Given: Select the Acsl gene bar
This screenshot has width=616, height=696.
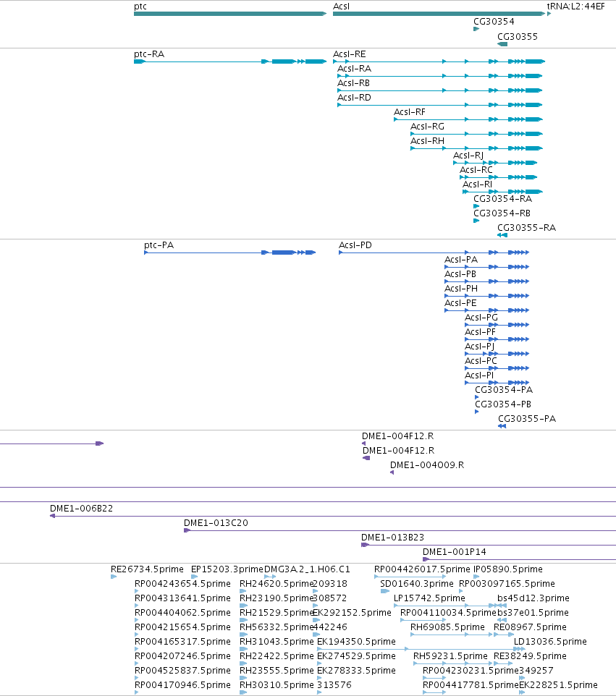Looking at the screenshot, I should (x=439, y=14).
